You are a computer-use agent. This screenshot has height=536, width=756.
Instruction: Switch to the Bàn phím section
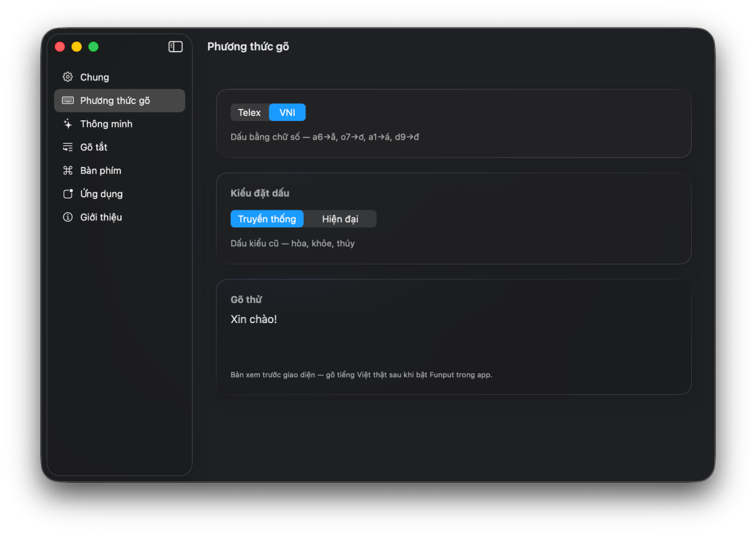(120, 170)
